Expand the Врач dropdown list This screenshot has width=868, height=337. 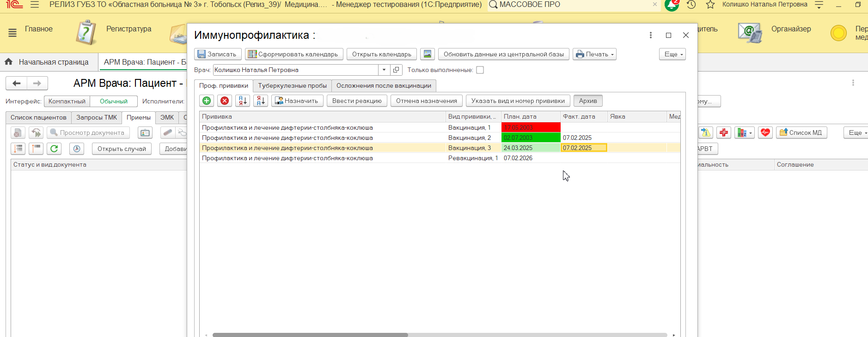pyautogui.click(x=384, y=70)
